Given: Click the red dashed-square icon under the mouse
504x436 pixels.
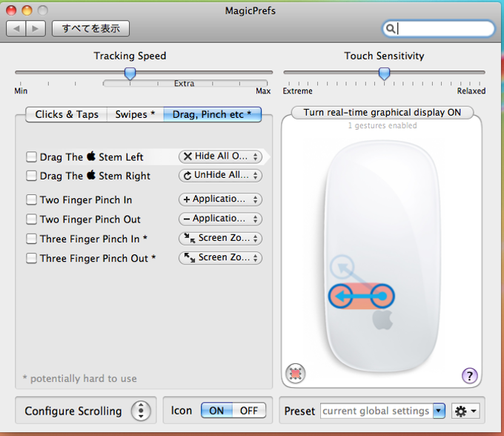Looking at the screenshot, I should point(296,373).
